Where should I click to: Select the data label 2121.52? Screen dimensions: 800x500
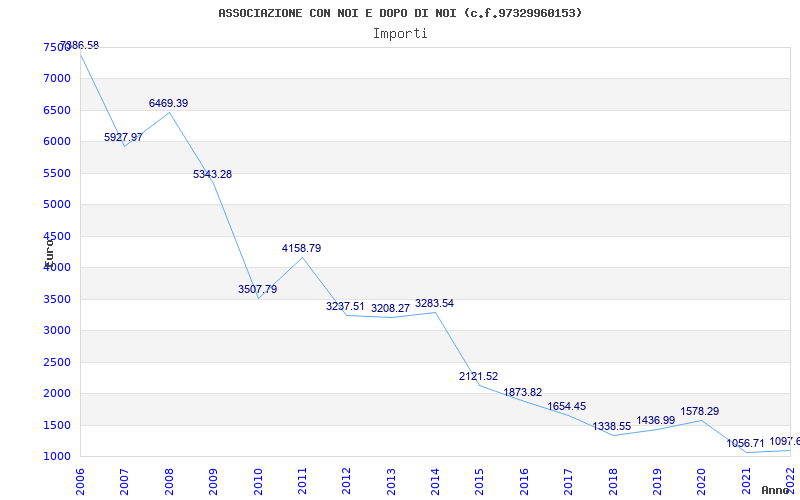click(479, 377)
